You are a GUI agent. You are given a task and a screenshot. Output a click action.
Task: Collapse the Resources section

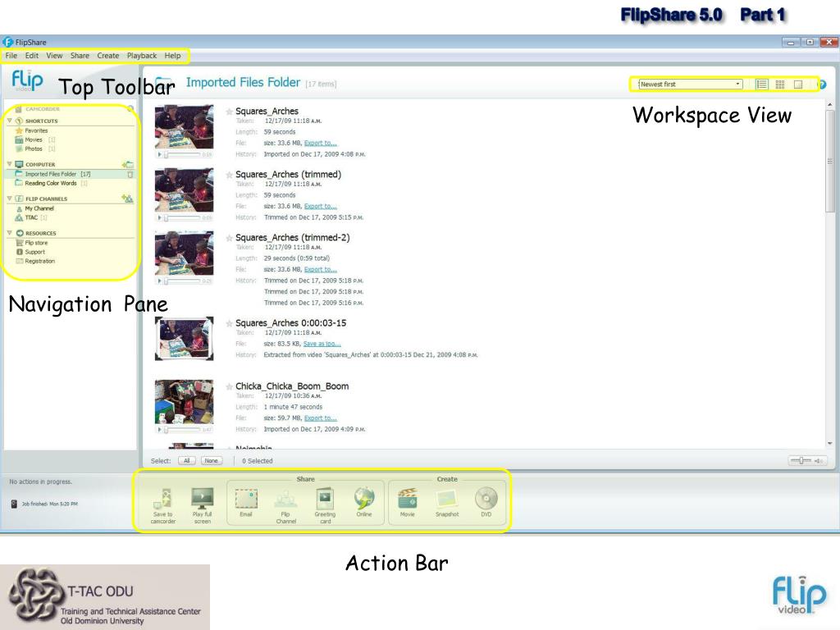[10, 233]
